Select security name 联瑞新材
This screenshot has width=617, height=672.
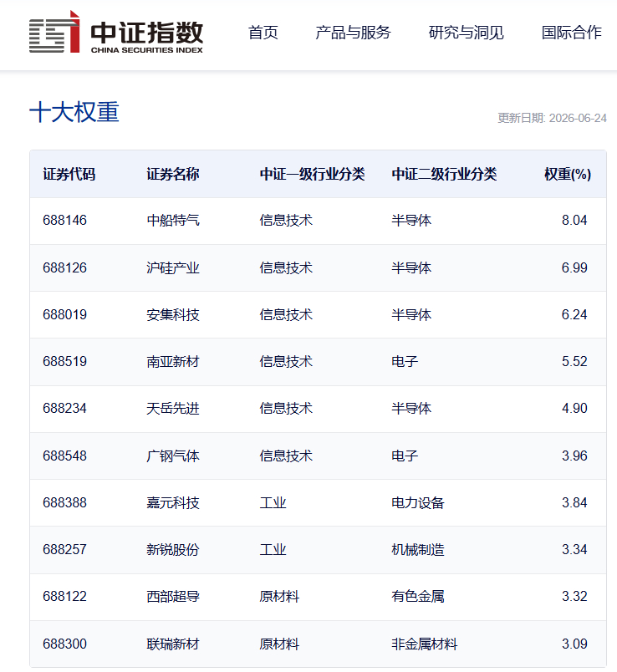[x=173, y=644]
